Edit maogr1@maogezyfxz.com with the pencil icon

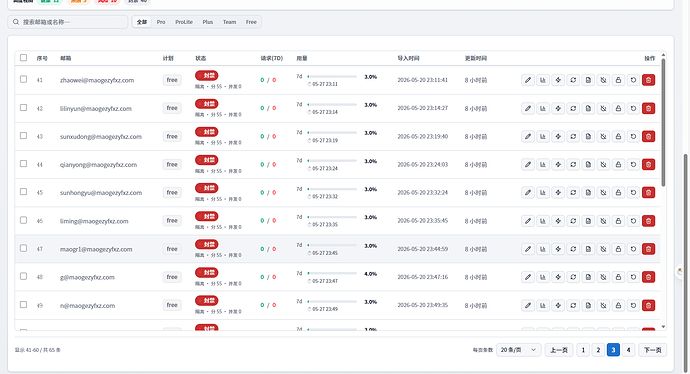coord(528,249)
